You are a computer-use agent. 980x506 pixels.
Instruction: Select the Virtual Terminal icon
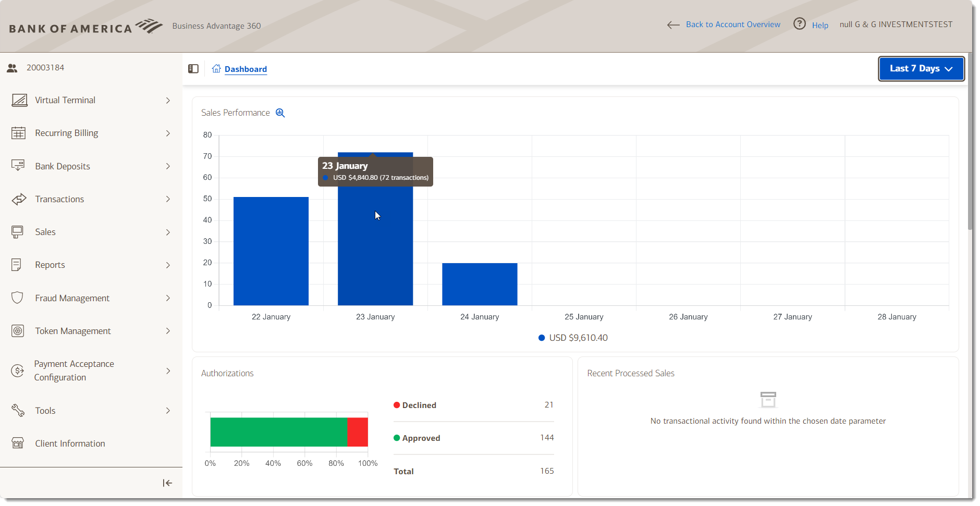pos(19,100)
